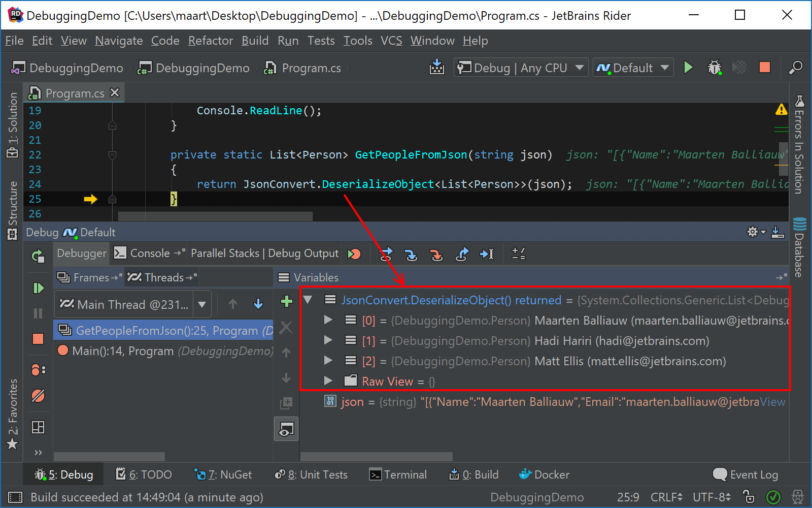This screenshot has height=508, width=812.
Task: Open Evaluate Expression calculator
Action: coord(519,253)
